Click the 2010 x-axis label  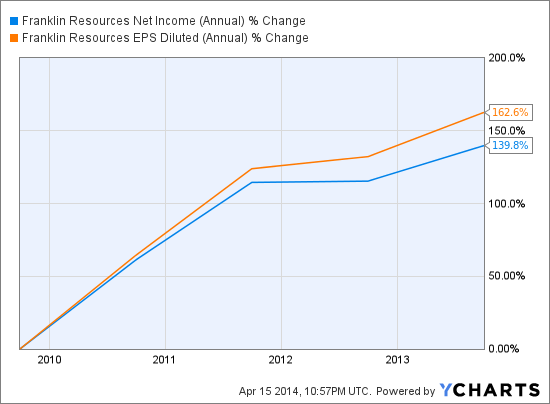click(49, 360)
